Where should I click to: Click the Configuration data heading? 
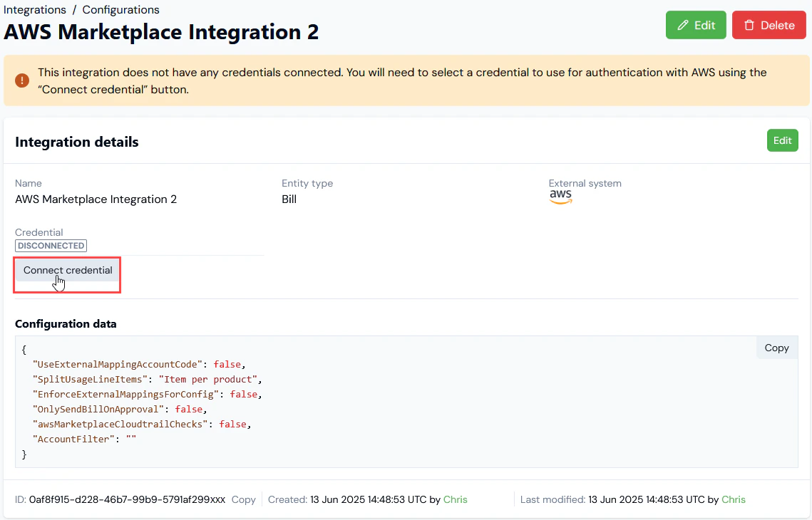tap(66, 324)
